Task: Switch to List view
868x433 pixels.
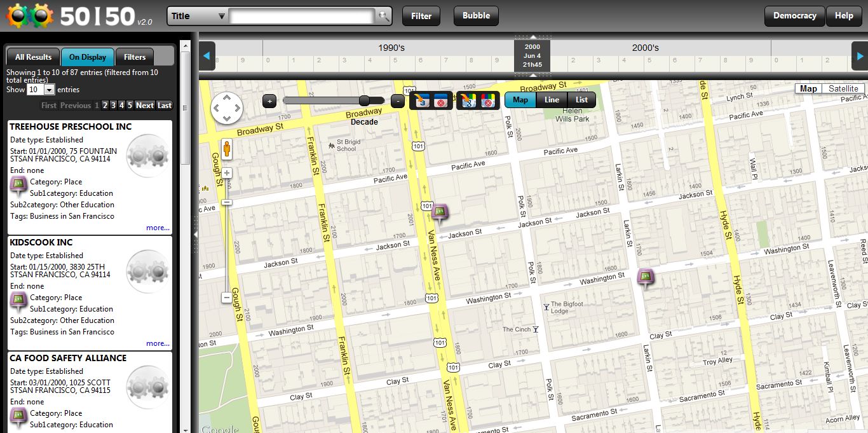Action: click(x=581, y=100)
